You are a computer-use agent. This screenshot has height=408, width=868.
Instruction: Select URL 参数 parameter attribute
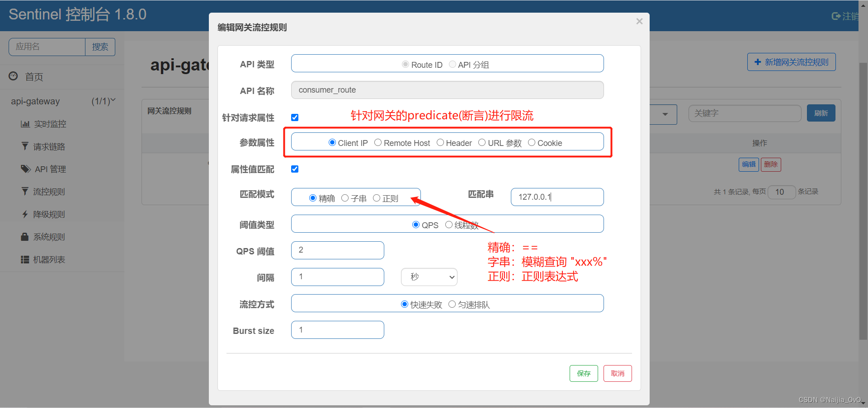(x=482, y=142)
